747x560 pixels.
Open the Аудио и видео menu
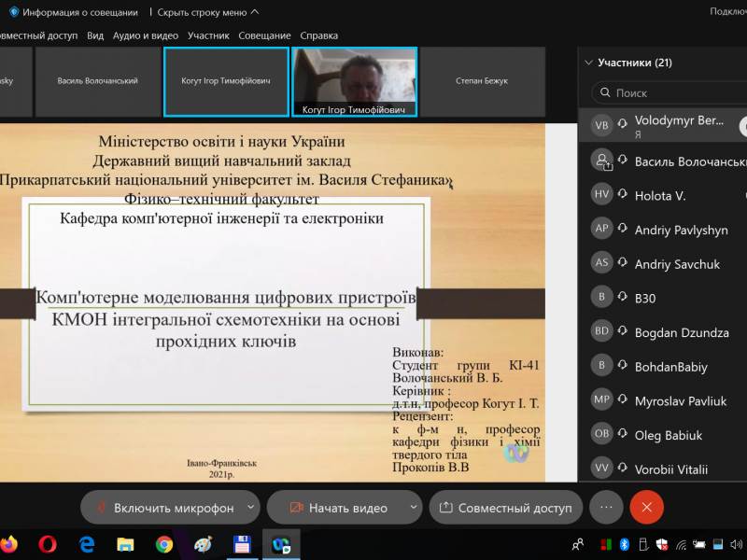click(x=145, y=35)
